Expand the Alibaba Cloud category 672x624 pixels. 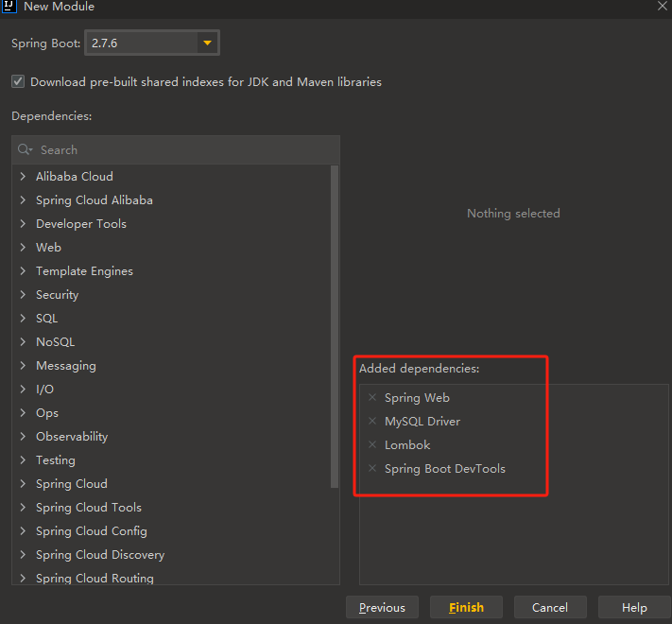tap(23, 177)
